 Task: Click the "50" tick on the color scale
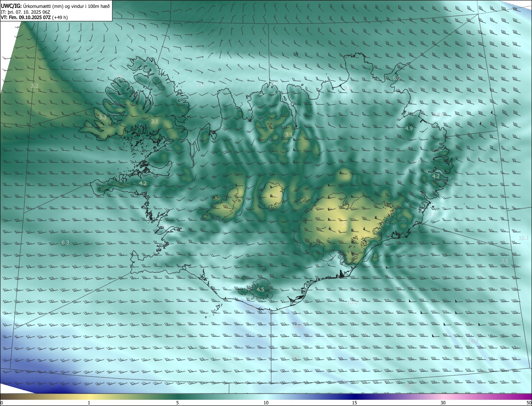pos(529,403)
